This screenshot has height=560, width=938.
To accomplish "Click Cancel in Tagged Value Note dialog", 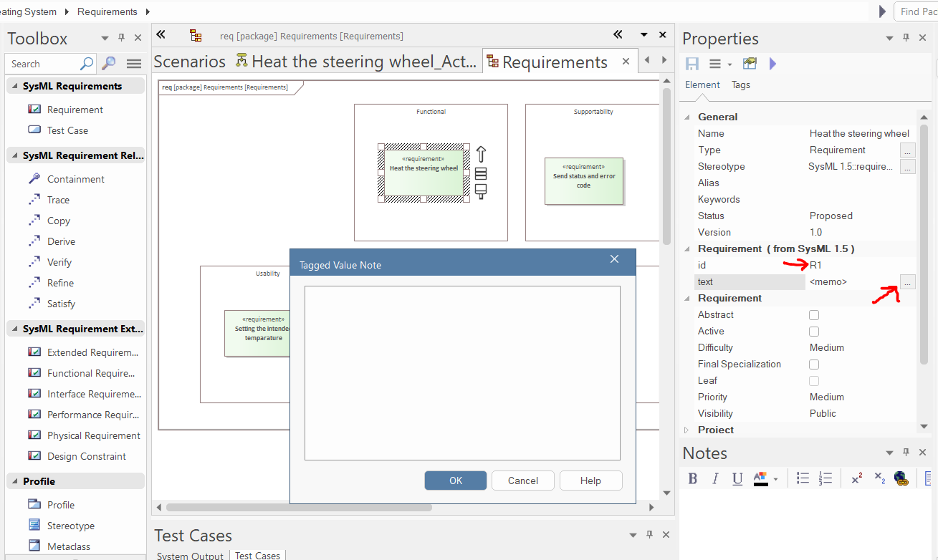I will 522,481.
